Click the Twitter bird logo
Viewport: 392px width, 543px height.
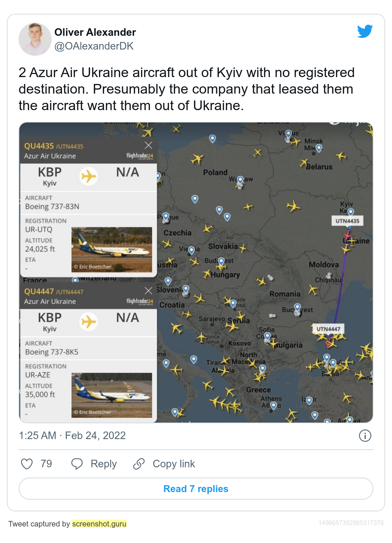pos(365,31)
